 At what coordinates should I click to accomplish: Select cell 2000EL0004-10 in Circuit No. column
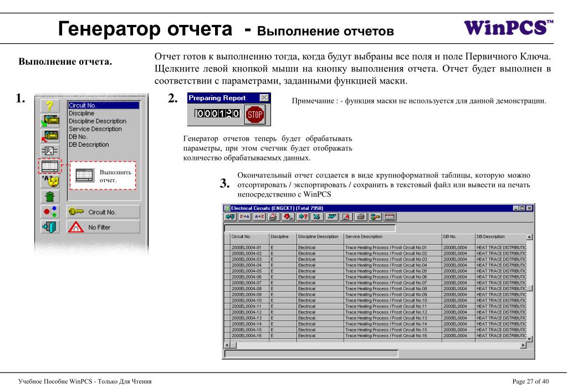tap(249, 301)
